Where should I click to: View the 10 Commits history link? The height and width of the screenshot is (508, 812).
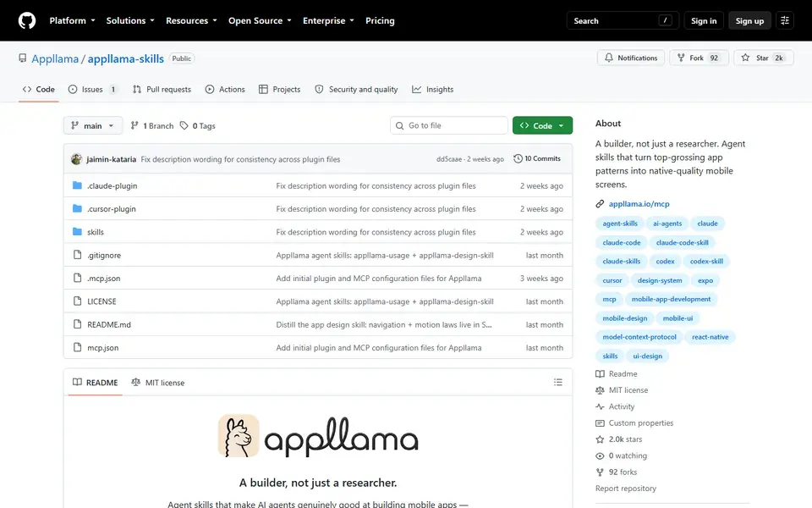(537, 158)
